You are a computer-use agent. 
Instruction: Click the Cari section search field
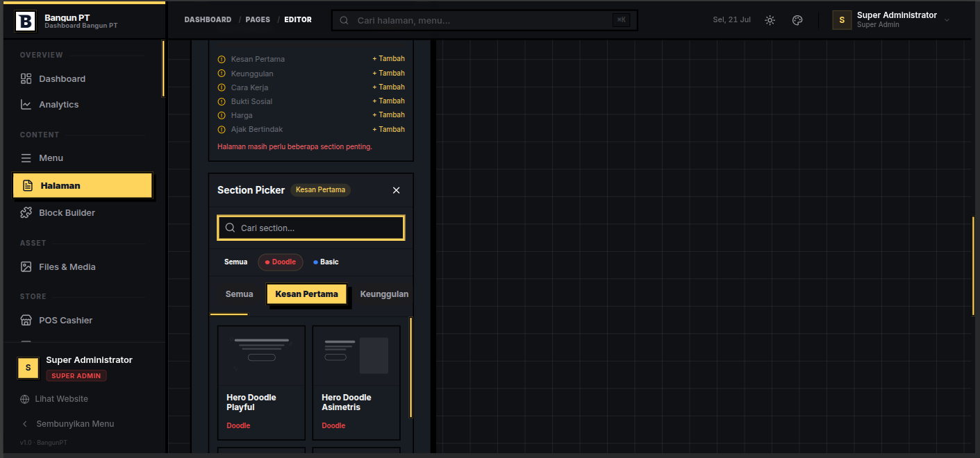click(311, 228)
